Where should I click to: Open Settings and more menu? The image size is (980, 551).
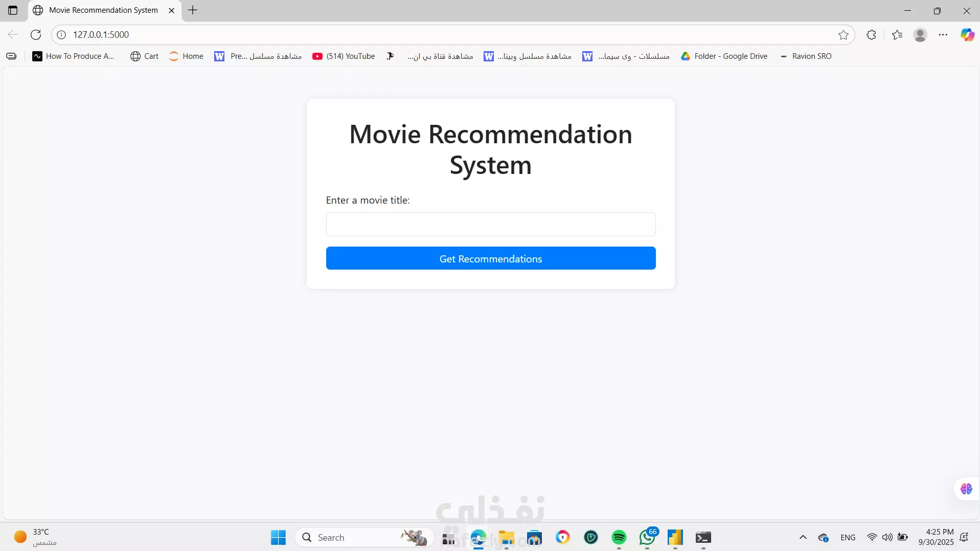[943, 35]
